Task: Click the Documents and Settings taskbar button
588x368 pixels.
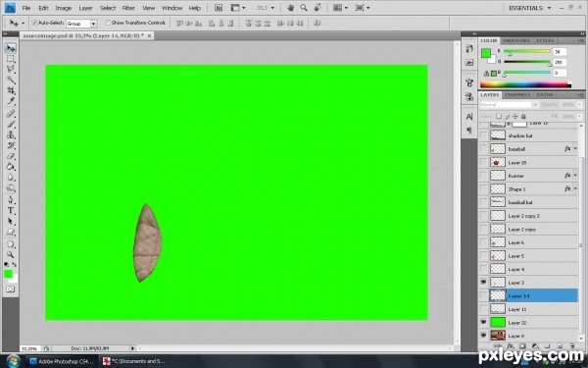Action: 134,361
